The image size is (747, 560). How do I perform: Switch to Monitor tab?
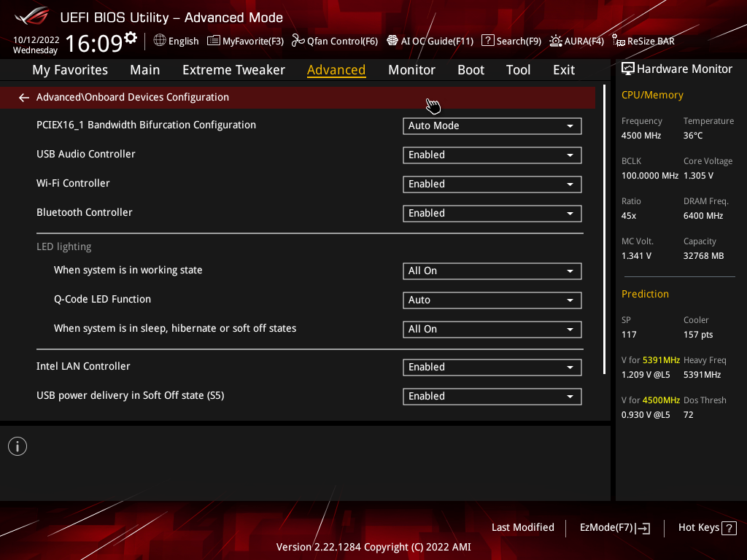[411, 70]
